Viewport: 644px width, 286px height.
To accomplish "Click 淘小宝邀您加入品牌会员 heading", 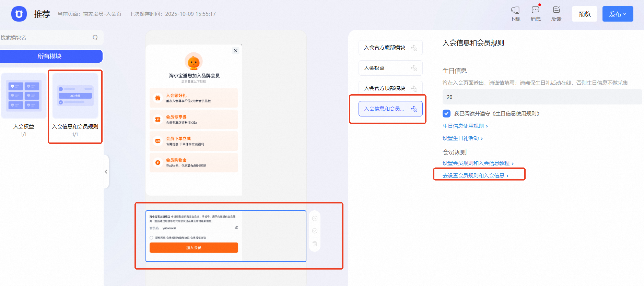I will click(194, 76).
